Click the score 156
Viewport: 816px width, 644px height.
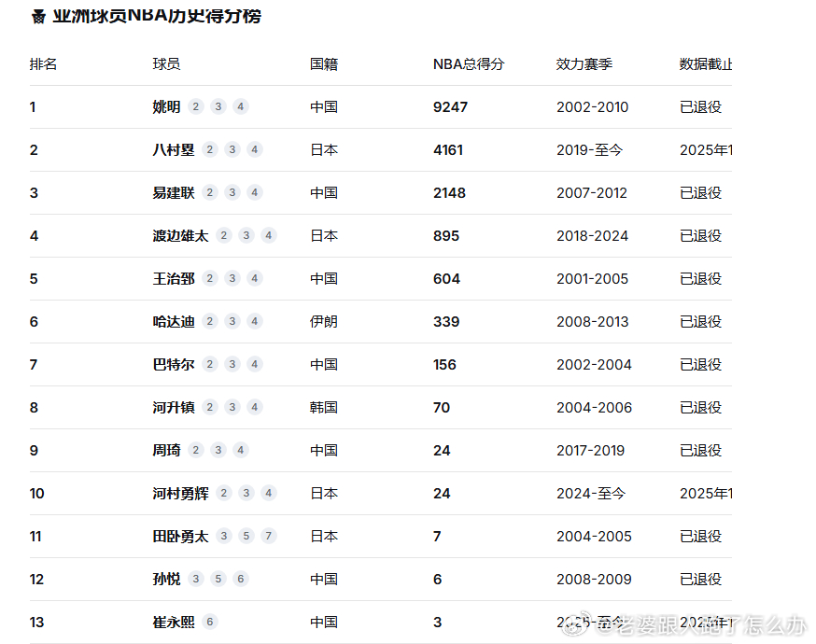pyautogui.click(x=444, y=364)
